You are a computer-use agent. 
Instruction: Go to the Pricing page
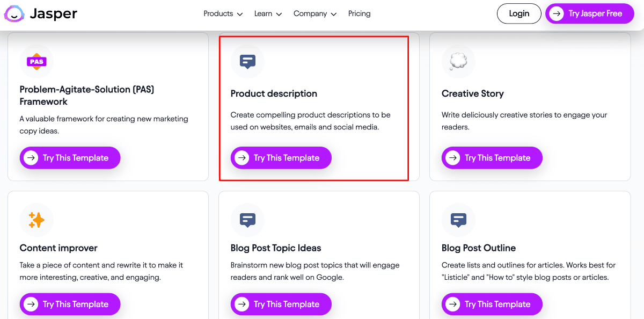pyautogui.click(x=359, y=14)
